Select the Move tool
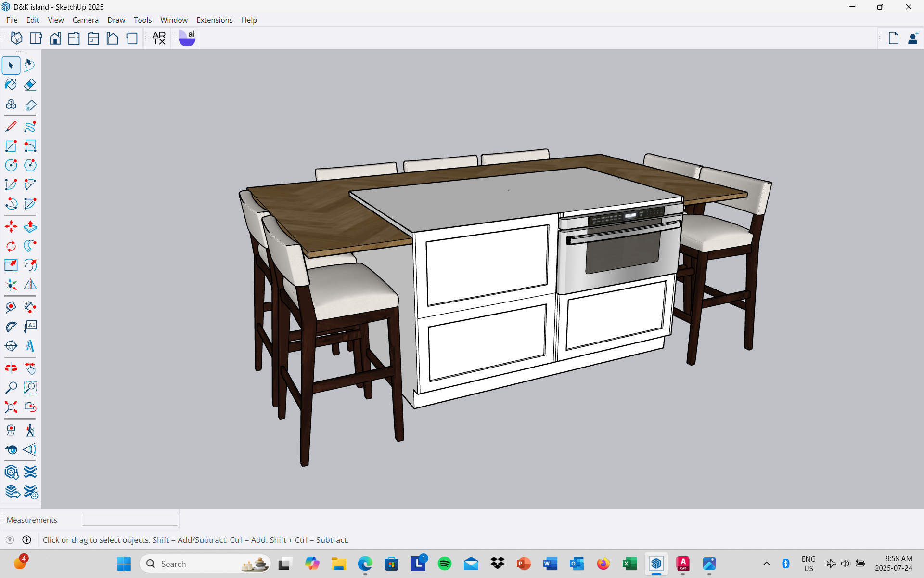This screenshot has width=924, height=578. pyautogui.click(x=11, y=226)
